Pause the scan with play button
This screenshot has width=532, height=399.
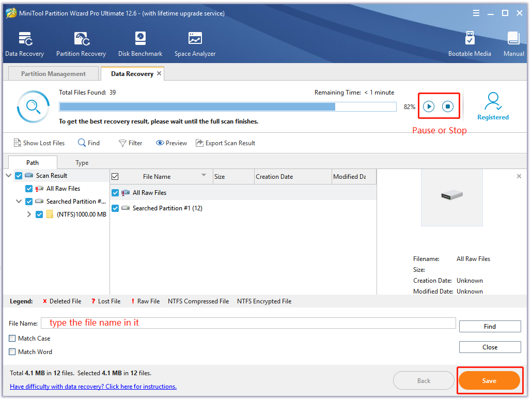429,106
